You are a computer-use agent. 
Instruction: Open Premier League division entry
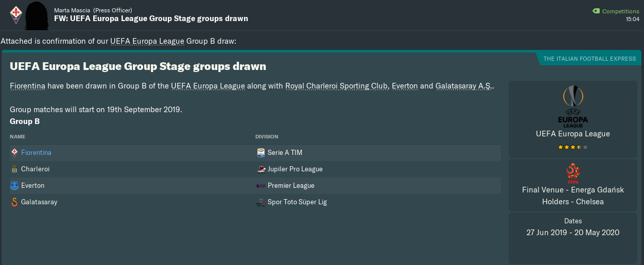[x=291, y=186]
